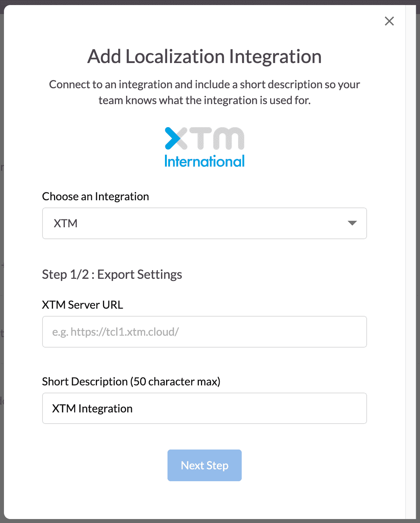The image size is (420, 523).
Task: Click the Step 1/2 : Export Settings text
Action: coord(112,274)
